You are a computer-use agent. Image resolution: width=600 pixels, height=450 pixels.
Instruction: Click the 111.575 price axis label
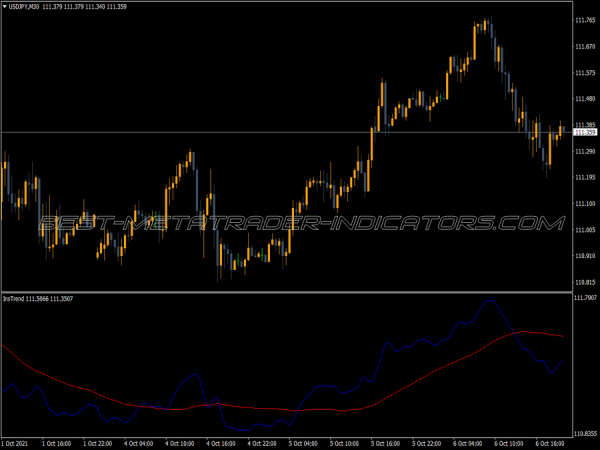(x=585, y=73)
